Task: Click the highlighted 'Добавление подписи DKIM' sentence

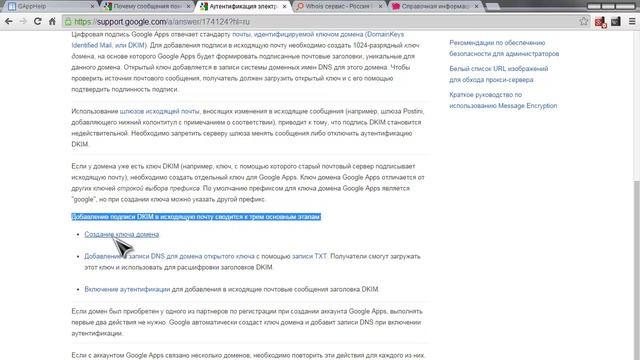Action: [x=196, y=217]
